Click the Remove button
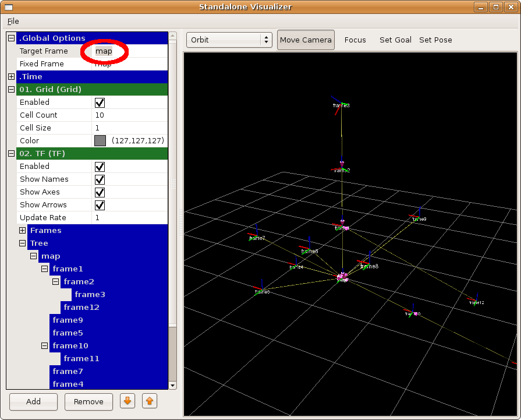 coord(88,401)
